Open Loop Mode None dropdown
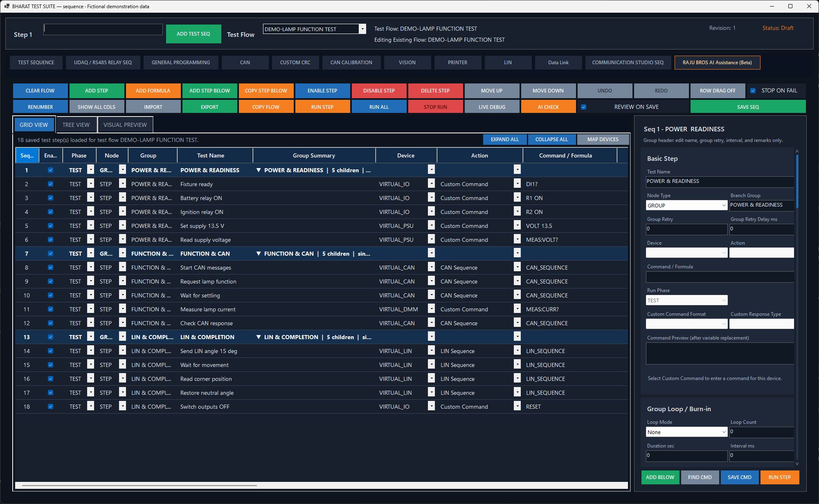This screenshot has height=504, width=819. coord(686,432)
